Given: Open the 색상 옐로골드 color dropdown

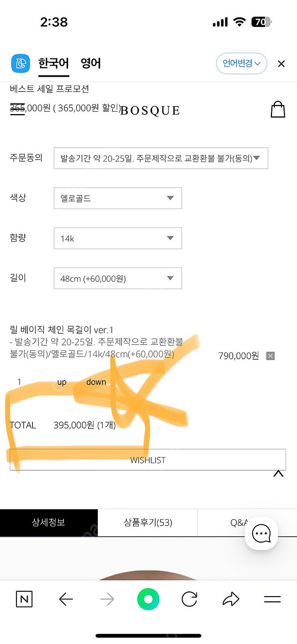Looking at the screenshot, I should pos(118,198).
